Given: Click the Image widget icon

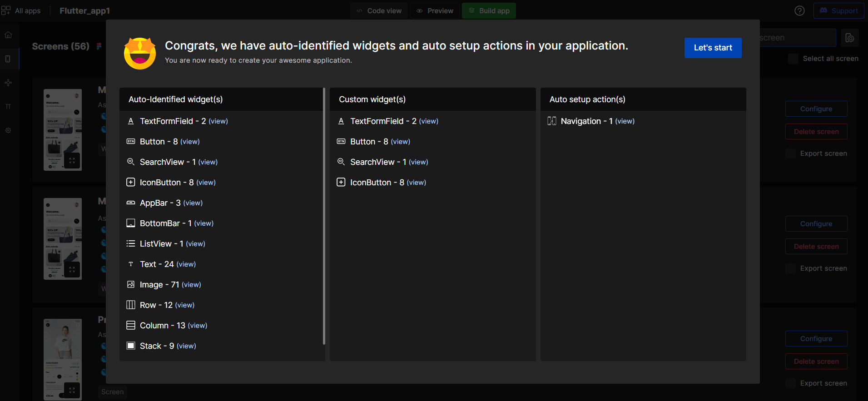Looking at the screenshot, I should pyautogui.click(x=131, y=285).
